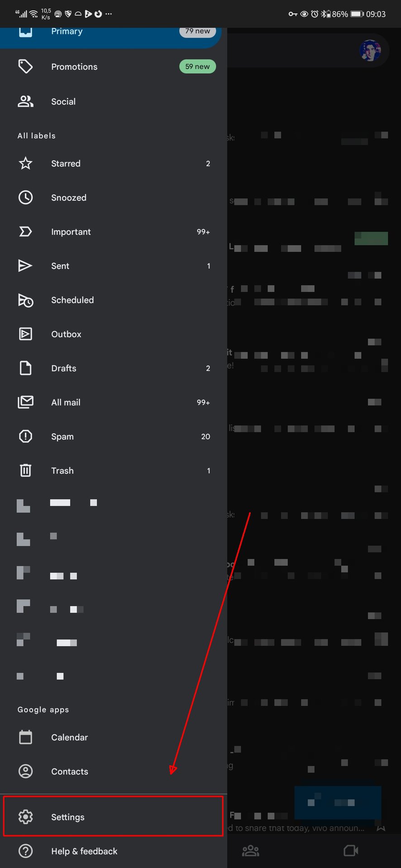Tap the 59 new Promotions badge
401x868 pixels.
coord(197,66)
